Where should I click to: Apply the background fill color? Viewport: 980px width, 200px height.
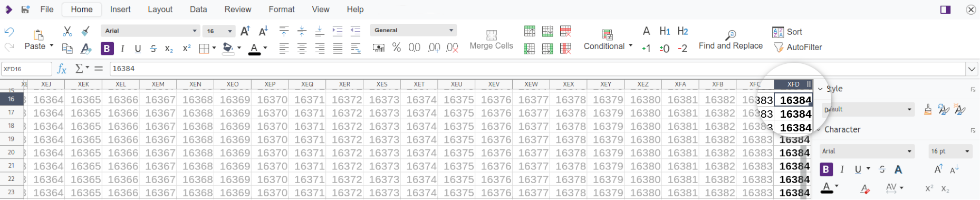[x=228, y=49]
